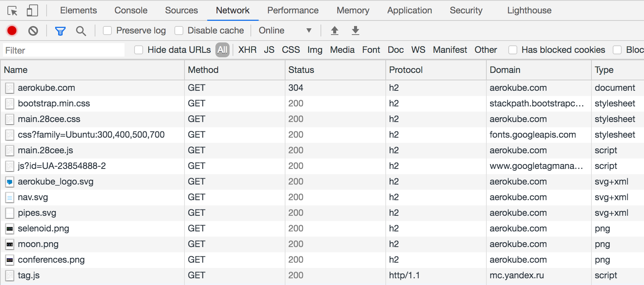Filter requests by Manifest
Screen dimensions: 644x285
click(x=450, y=50)
